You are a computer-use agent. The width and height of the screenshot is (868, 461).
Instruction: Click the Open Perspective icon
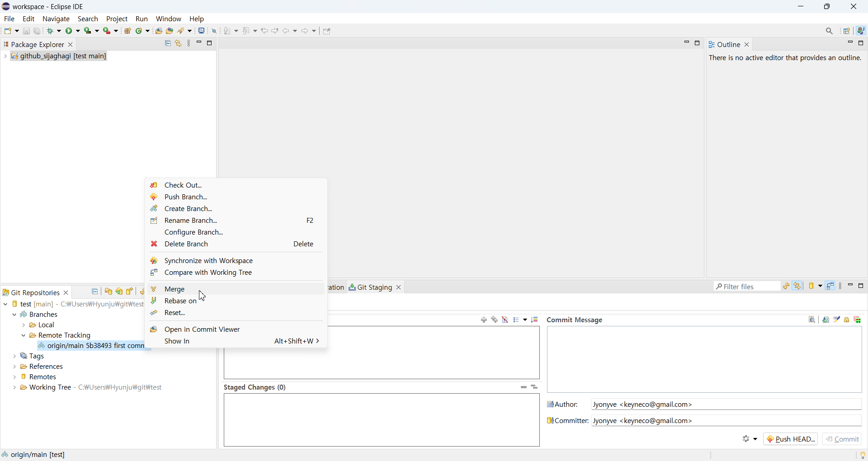847,31
